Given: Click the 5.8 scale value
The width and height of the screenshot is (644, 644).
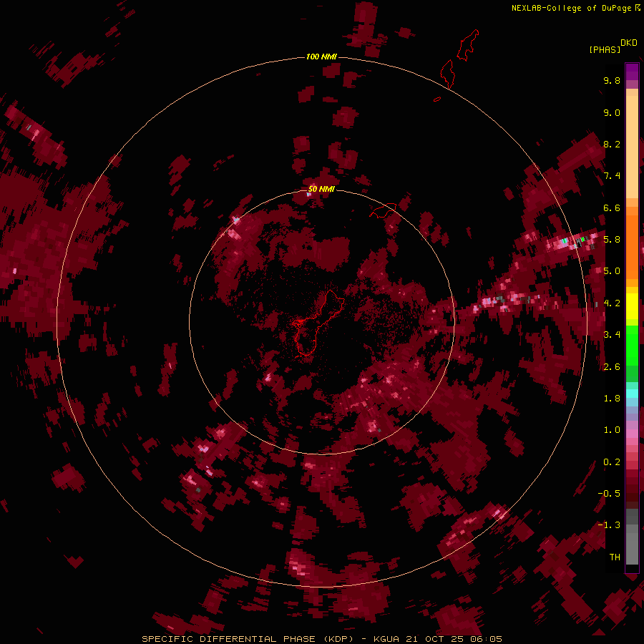Looking at the screenshot, I should point(612,239).
